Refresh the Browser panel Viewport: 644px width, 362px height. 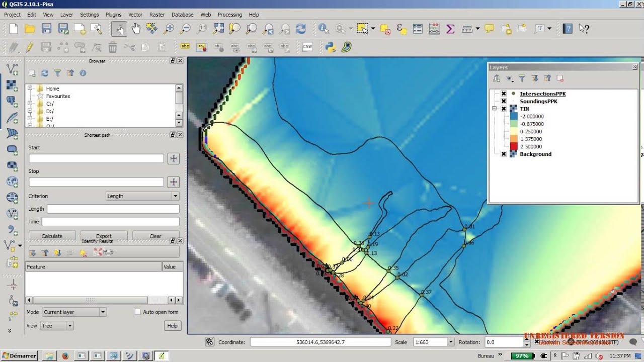45,73
